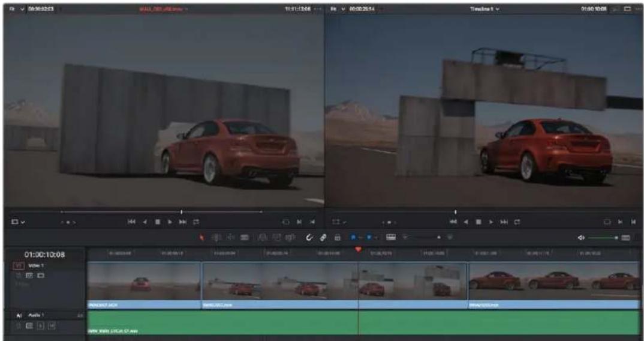Set Mark Out in timeline viewer
Viewport: 644px width, 341px height.
pos(634,222)
